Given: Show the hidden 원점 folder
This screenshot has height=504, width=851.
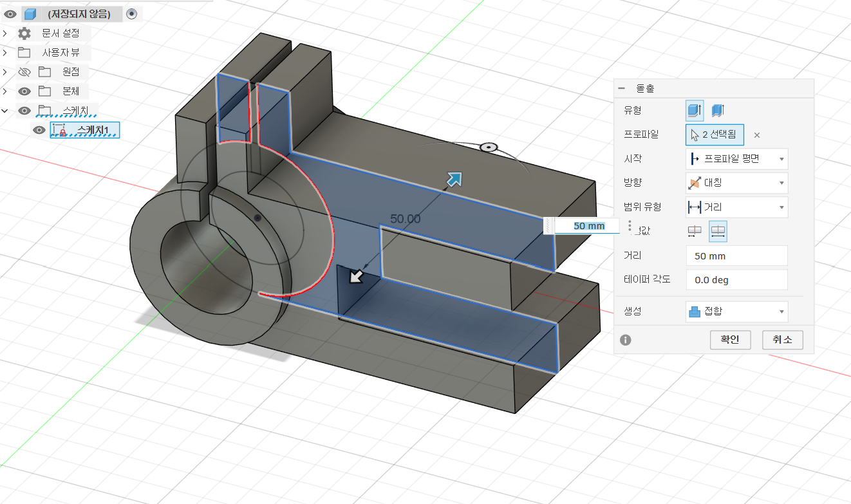Looking at the screenshot, I should pyautogui.click(x=24, y=72).
